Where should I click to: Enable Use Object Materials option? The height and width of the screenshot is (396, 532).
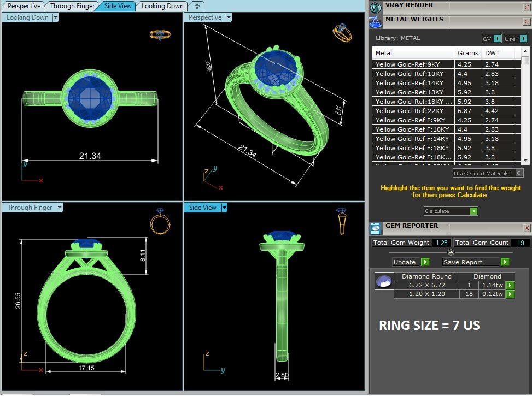[x=519, y=173]
